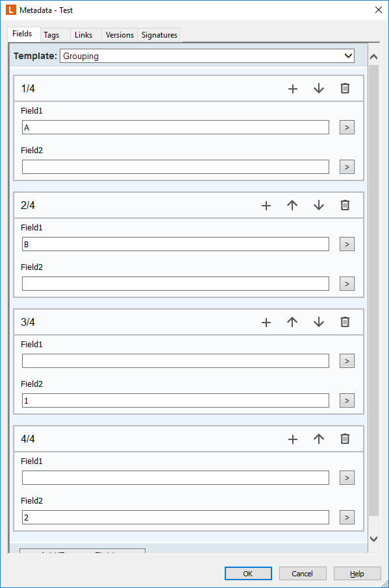Open the Template dropdown showing Grouping
This screenshot has height=588, width=389.
coord(207,56)
